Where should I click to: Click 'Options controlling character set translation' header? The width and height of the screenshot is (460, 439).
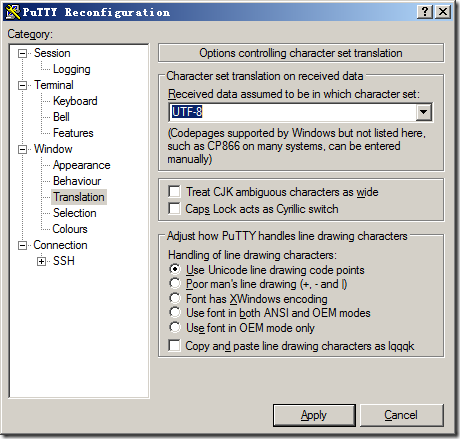[x=301, y=53]
